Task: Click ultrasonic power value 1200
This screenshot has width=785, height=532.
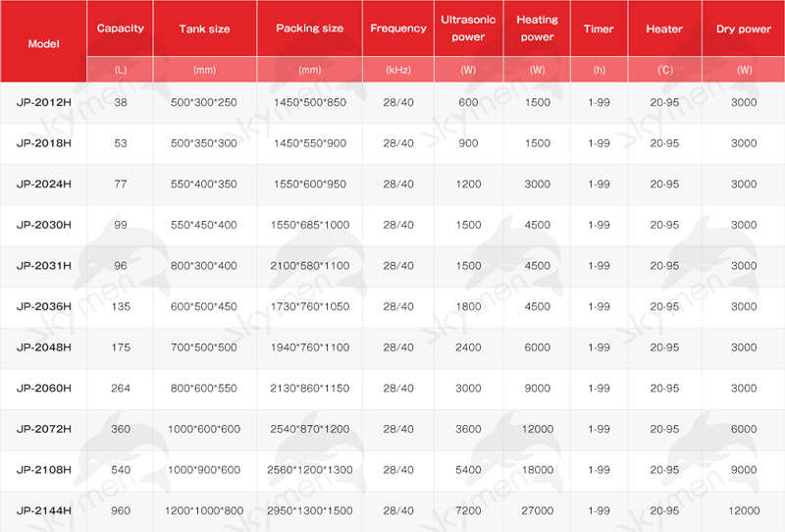Action: (468, 184)
